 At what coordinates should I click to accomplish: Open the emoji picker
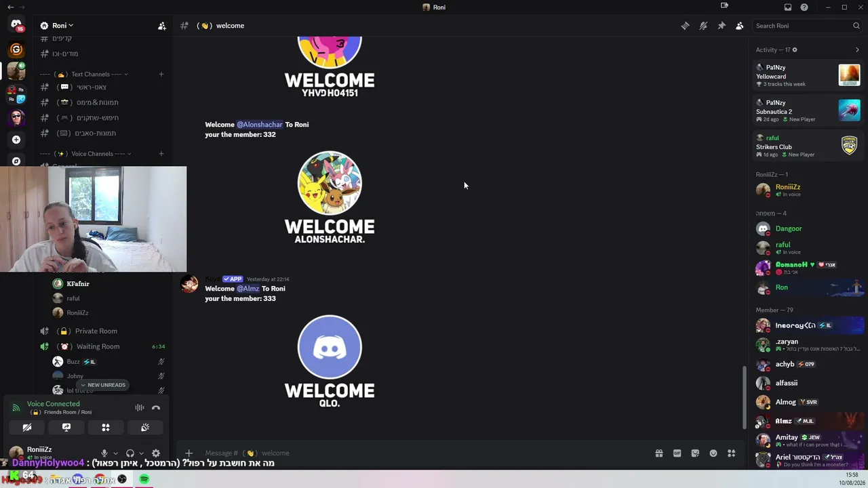click(713, 453)
